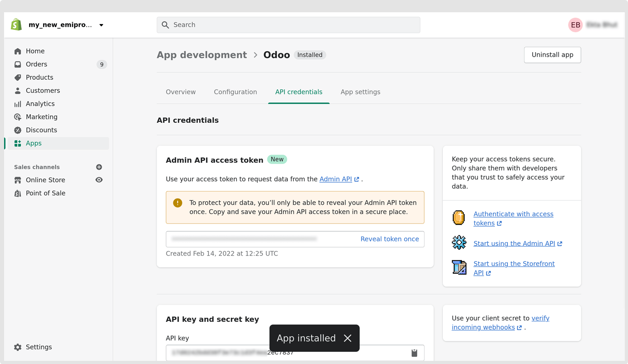Screen dimensions: 628x364
Task: Click Reveal token once
Action: [x=389, y=239]
